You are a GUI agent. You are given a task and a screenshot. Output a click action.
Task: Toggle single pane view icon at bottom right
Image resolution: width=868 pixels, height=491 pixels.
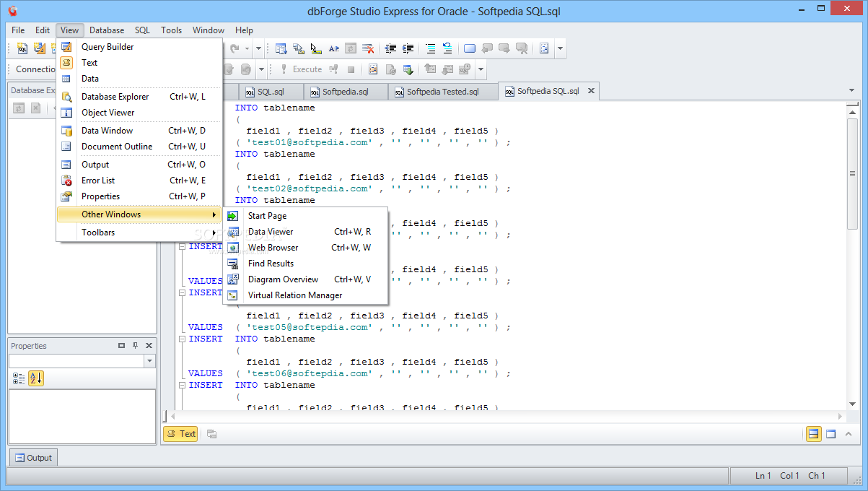(x=831, y=434)
